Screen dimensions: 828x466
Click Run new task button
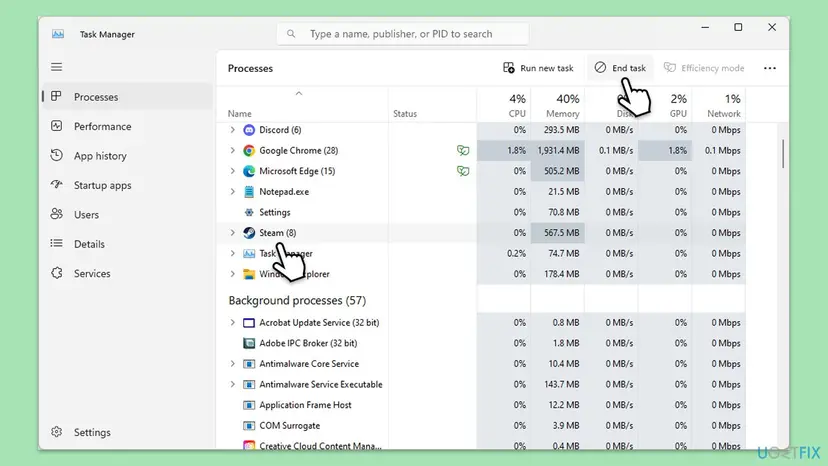tap(538, 68)
